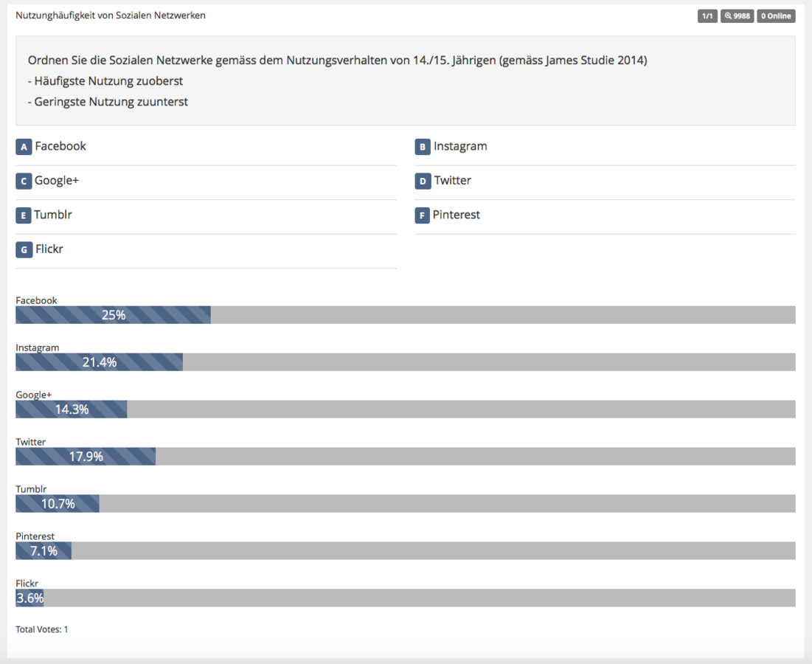
Task: Click the Facebook 25% result bar
Action: click(113, 315)
